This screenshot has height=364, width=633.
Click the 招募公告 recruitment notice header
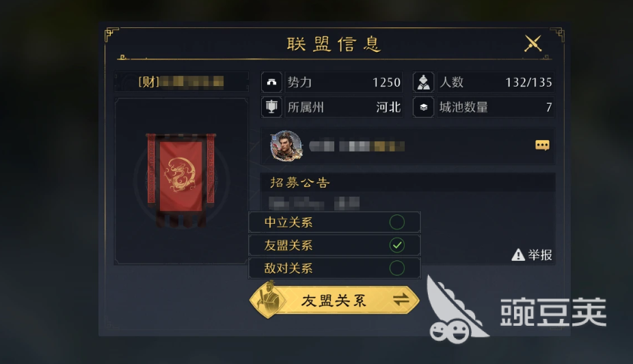(x=300, y=182)
